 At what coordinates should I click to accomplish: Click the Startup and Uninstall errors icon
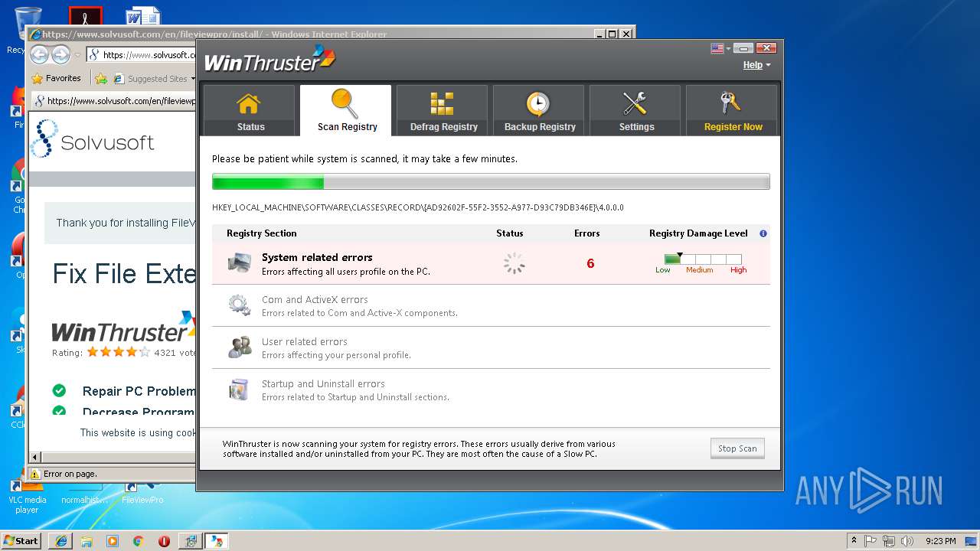click(x=240, y=390)
